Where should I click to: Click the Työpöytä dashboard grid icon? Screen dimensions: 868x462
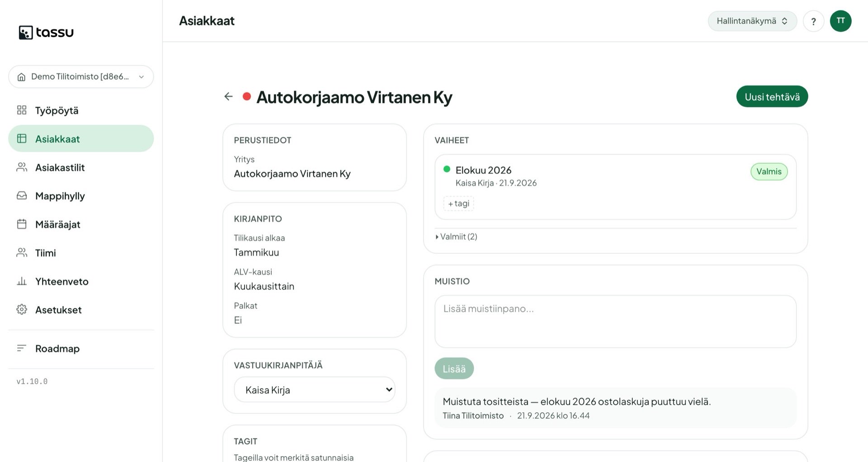click(22, 110)
